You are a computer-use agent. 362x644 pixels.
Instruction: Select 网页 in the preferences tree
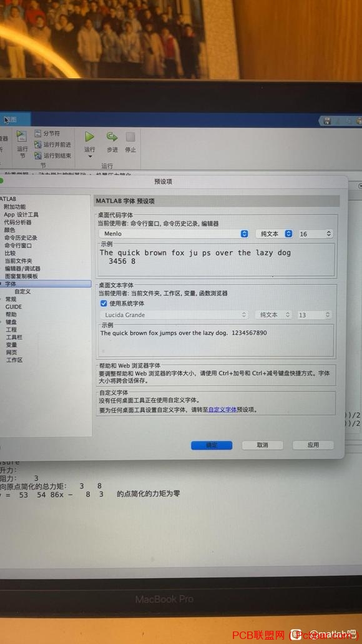coord(11,352)
